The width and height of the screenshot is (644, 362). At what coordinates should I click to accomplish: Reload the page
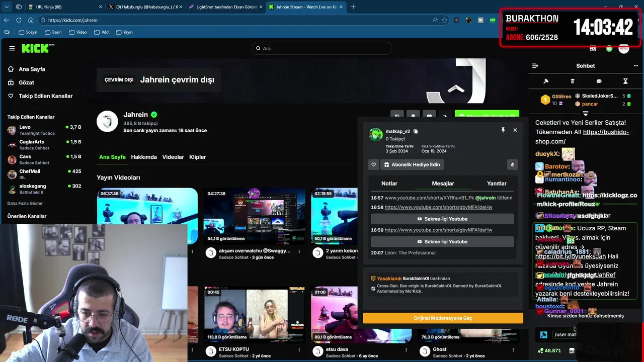tap(19, 20)
